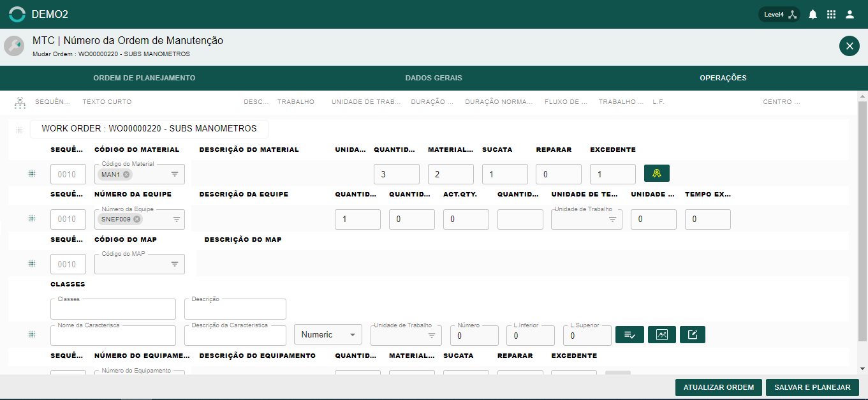Click the grid handle on the equipe row
This screenshot has height=400, width=868.
coord(32,218)
